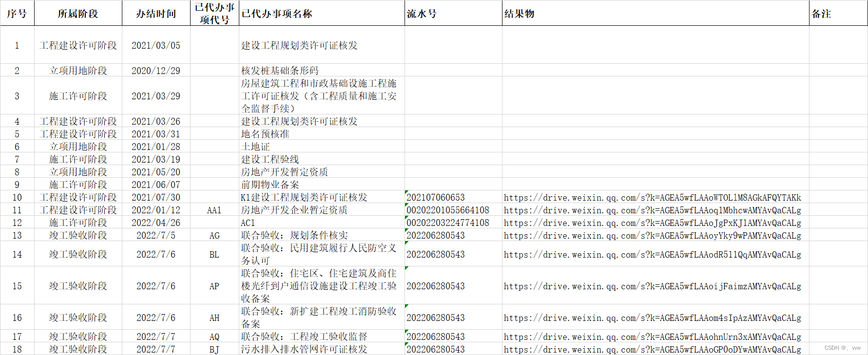Select code cell AP
This screenshot has height=355, width=868.
click(x=214, y=285)
